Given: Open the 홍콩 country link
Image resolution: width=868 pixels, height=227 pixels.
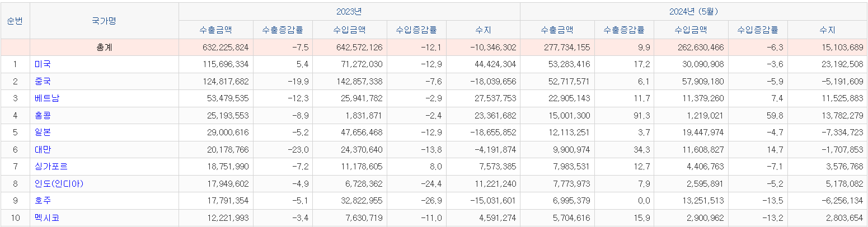Looking at the screenshot, I should tap(43, 116).
